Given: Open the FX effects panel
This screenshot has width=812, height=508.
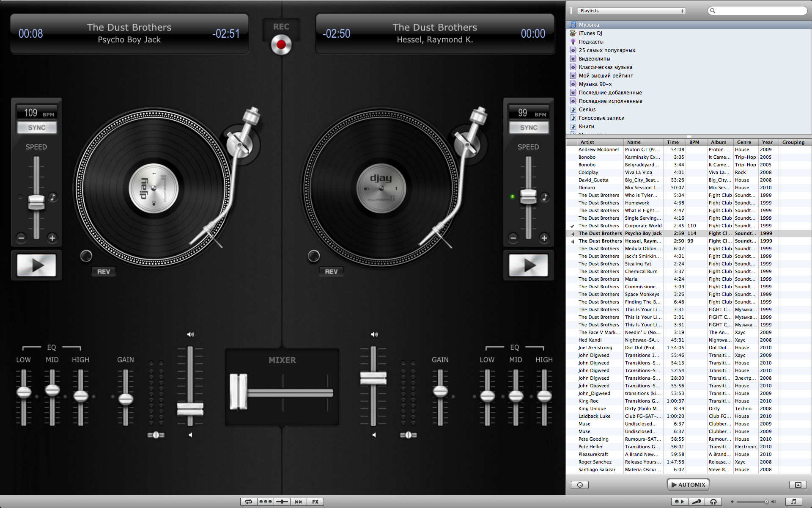Looking at the screenshot, I should [x=315, y=502].
